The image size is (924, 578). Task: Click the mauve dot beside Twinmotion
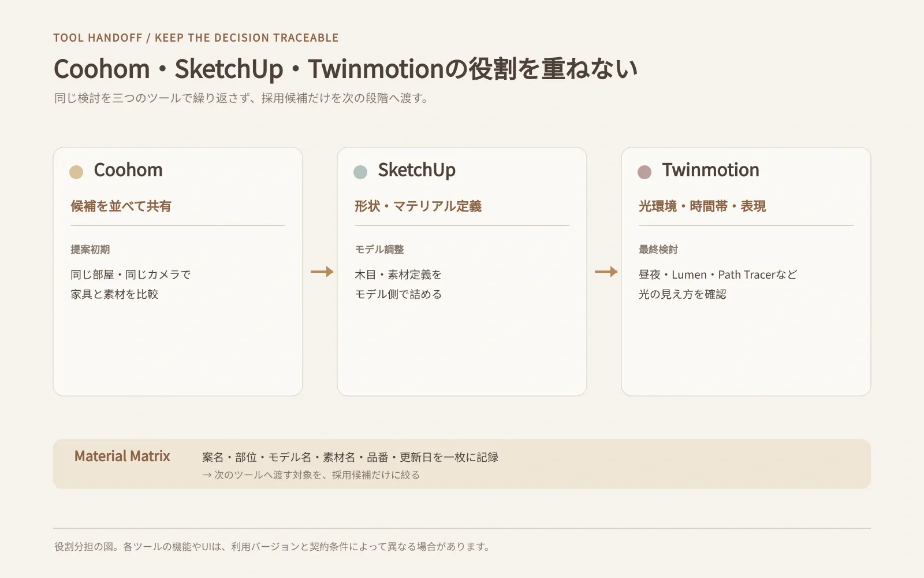(644, 172)
